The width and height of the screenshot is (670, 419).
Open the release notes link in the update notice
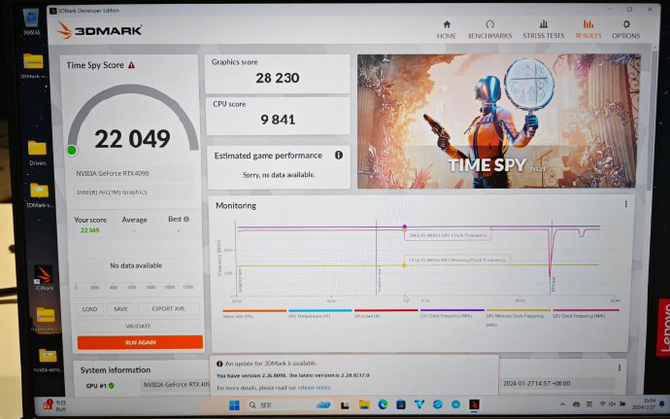coord(314,388)
